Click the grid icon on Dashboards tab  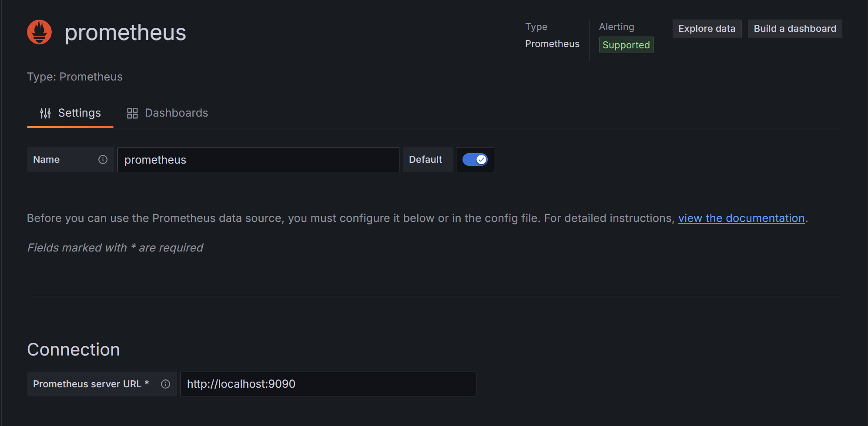pyautogui.click(x=132, y=113)
